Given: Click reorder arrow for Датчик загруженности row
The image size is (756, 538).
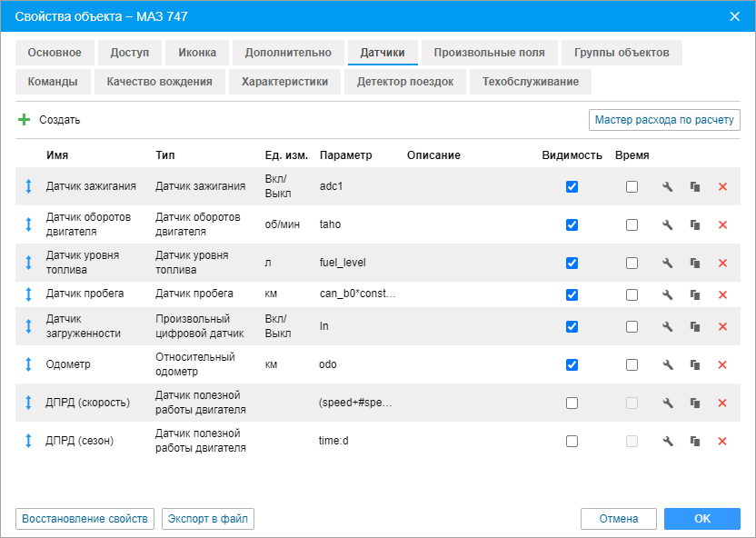Looking at the screenshot, I should (28, 326).
